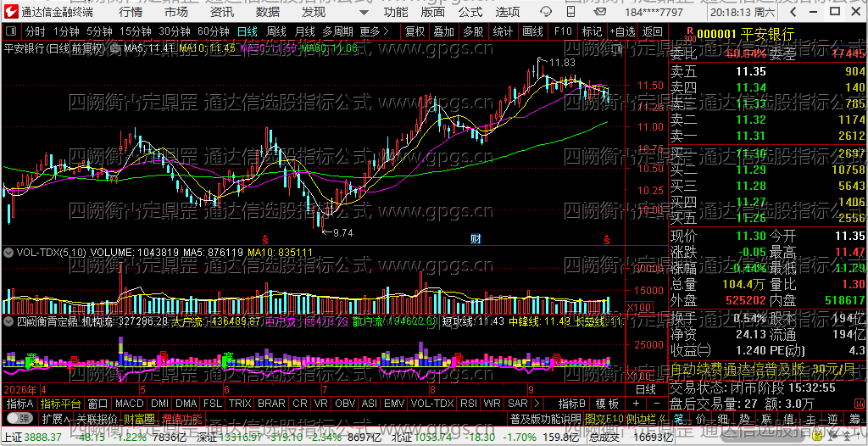Viewport: 868px width, 446px height.
Task: Click the 叠加 overlay toolbar button
Action: 444,31
